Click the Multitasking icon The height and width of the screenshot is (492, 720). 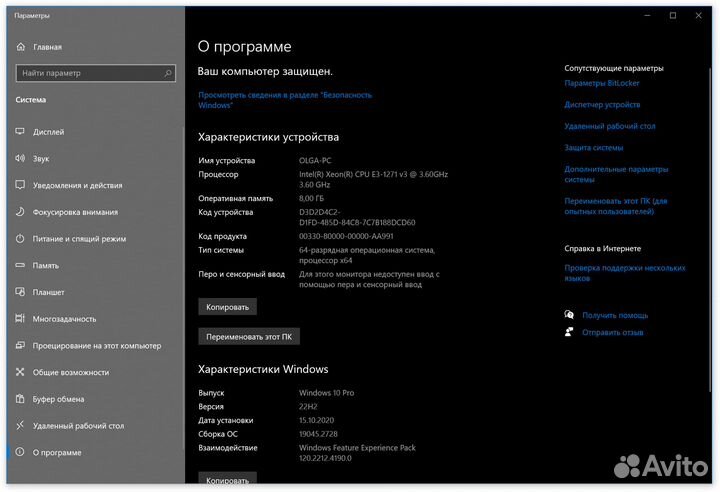pos(20,318)
